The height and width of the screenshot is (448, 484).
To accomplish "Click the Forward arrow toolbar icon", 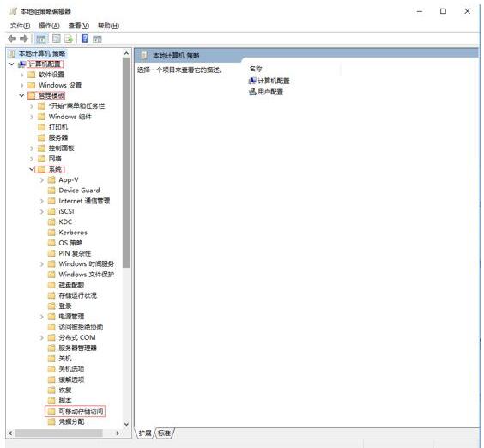I will point(24,39).
